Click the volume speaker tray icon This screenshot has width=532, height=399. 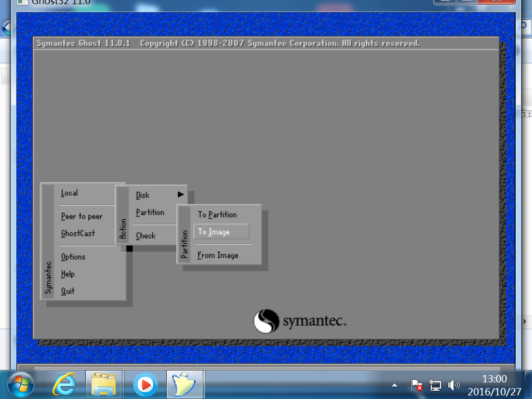point(454,385)
